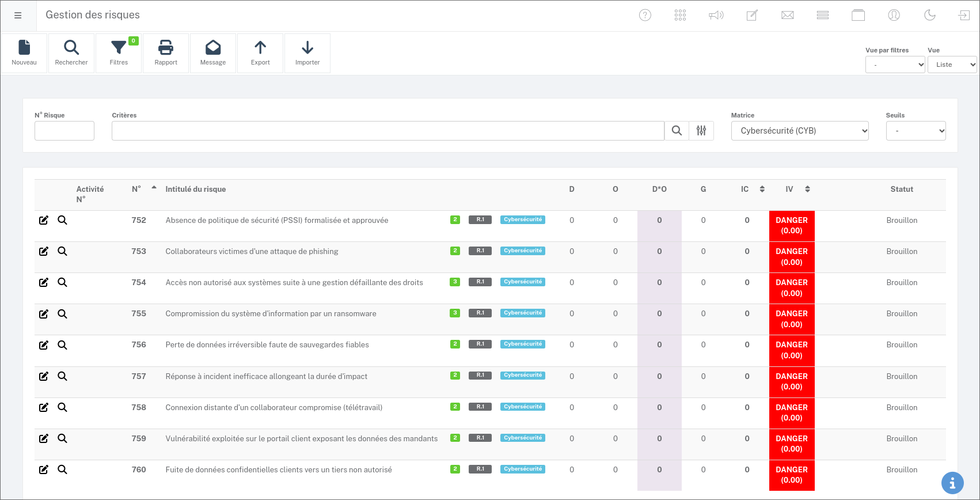
Task: View details of risk 755 magnifier
Action: pyautogui.click(x=62, y=314)
